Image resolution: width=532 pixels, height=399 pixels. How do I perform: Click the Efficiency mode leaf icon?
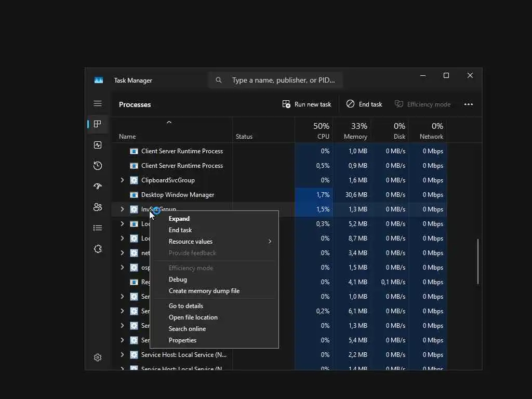pos(398,104)
